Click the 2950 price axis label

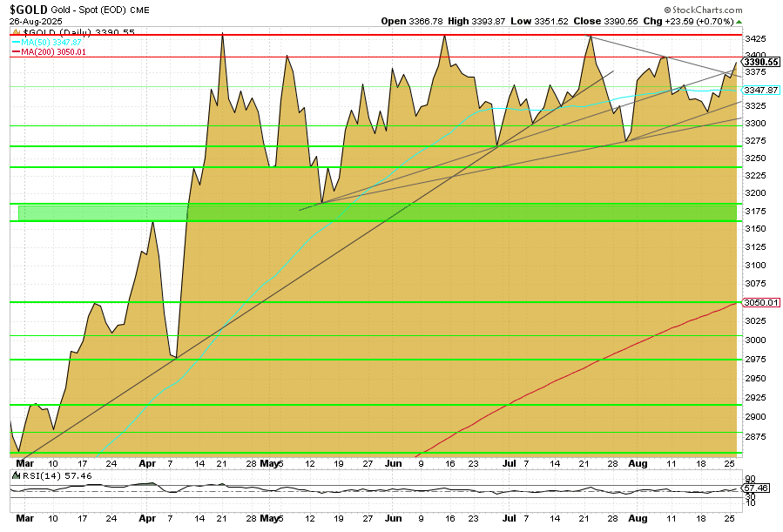click(x=755, y=378)
